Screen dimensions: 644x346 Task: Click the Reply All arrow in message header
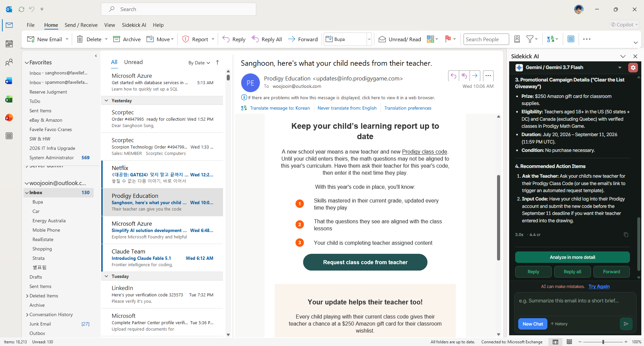(464, 76)
